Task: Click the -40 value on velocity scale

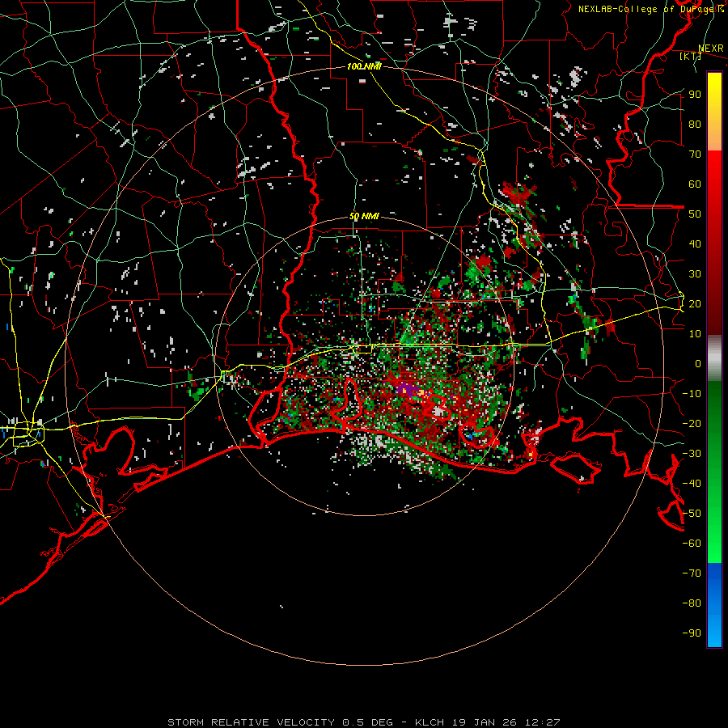Action: coord(692,484)
